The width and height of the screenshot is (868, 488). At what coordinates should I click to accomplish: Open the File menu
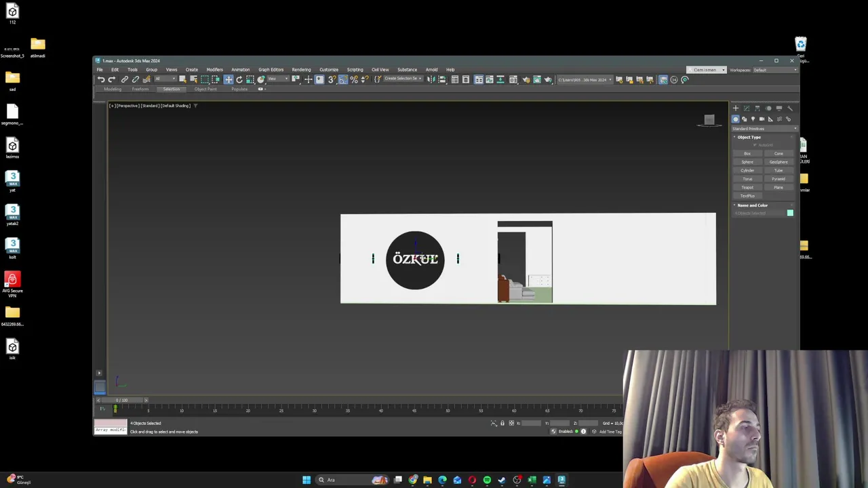click(99, 69)
